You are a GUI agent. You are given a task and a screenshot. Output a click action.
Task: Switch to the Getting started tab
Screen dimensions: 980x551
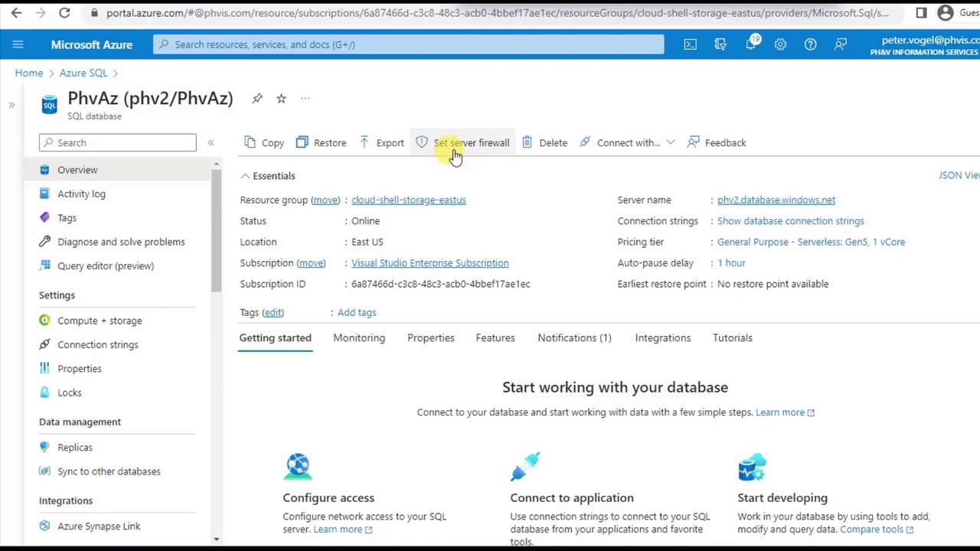pos(276,337)
